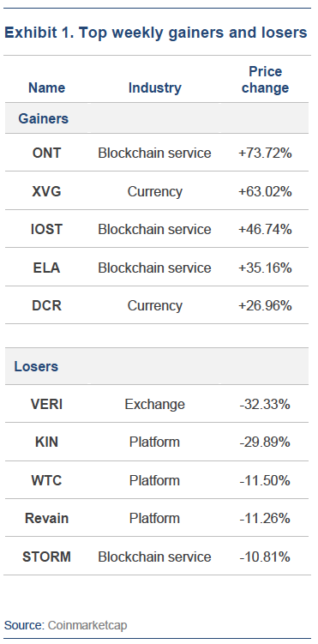Select the XVG coin name
Image resolution: width=318 pixels, height=644 pixels.
coord(46,191)
